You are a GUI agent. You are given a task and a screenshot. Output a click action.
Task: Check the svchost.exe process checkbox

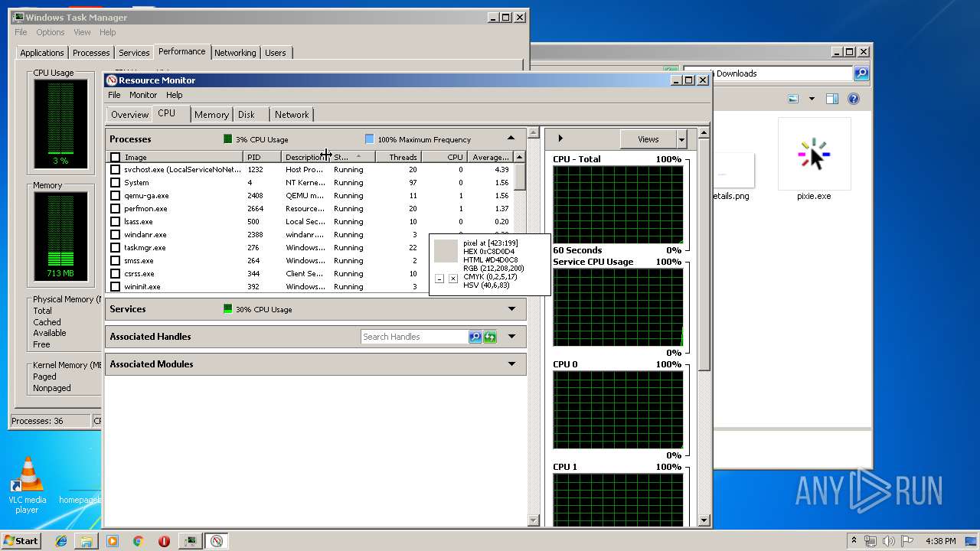(115, 170)
